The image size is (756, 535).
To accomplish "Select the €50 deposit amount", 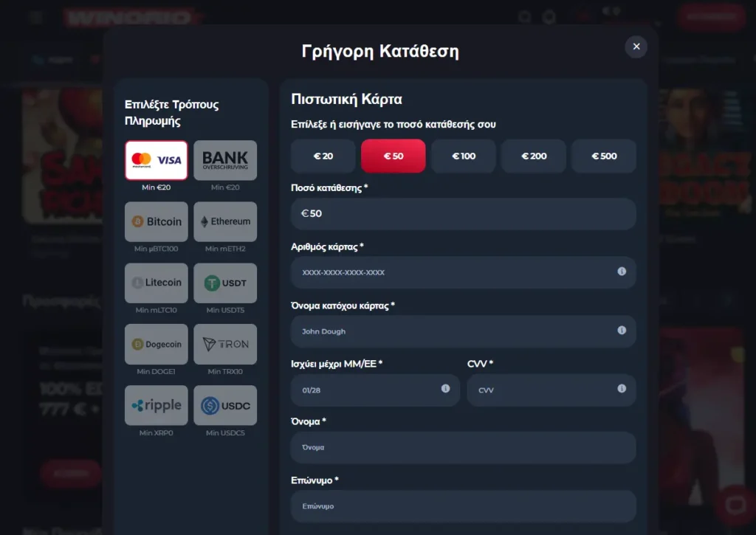I will coord(393,156).
